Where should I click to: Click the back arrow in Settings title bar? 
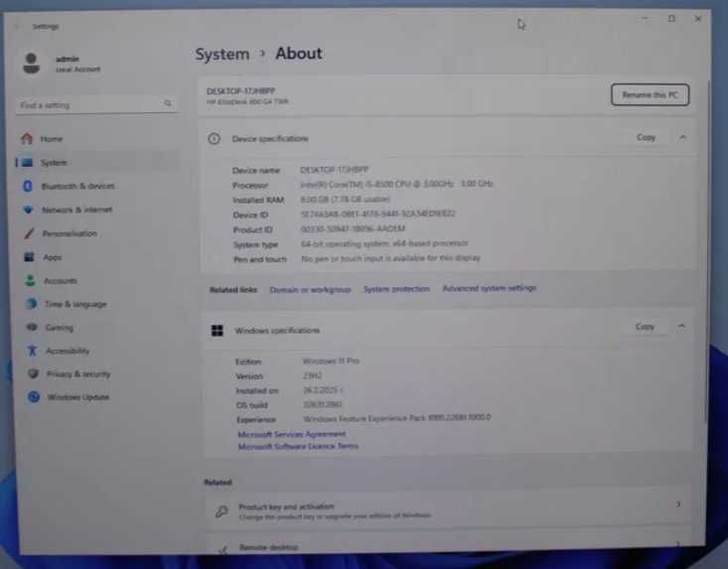(17, 27)
